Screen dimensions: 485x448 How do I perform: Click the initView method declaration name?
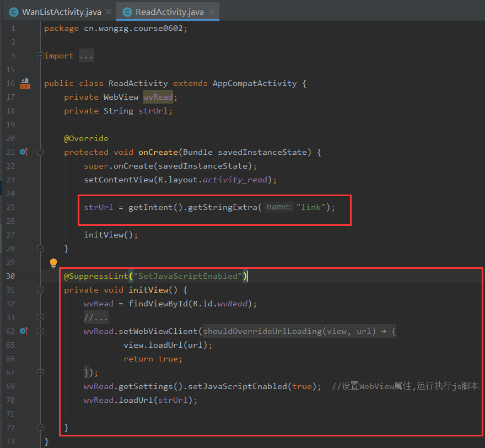(148, 290)
